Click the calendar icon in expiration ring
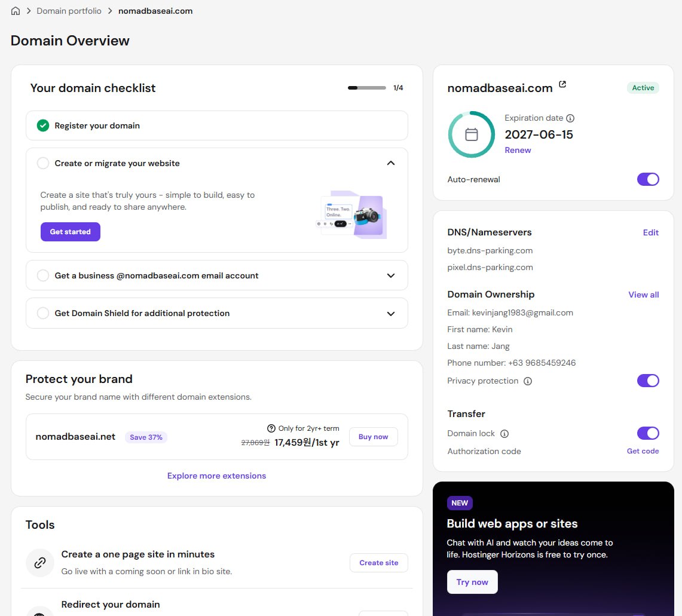The width and height of the screenshot is (682, 616). tap(472, 134)
